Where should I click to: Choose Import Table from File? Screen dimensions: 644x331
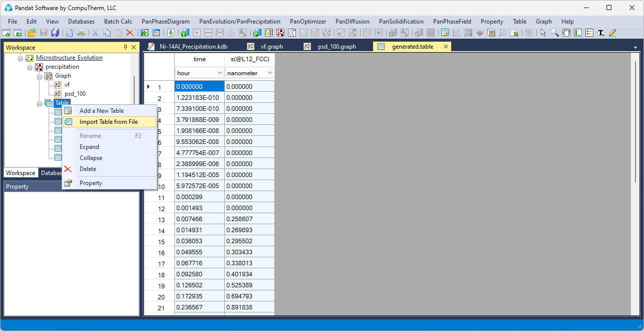tap(108, 122)
